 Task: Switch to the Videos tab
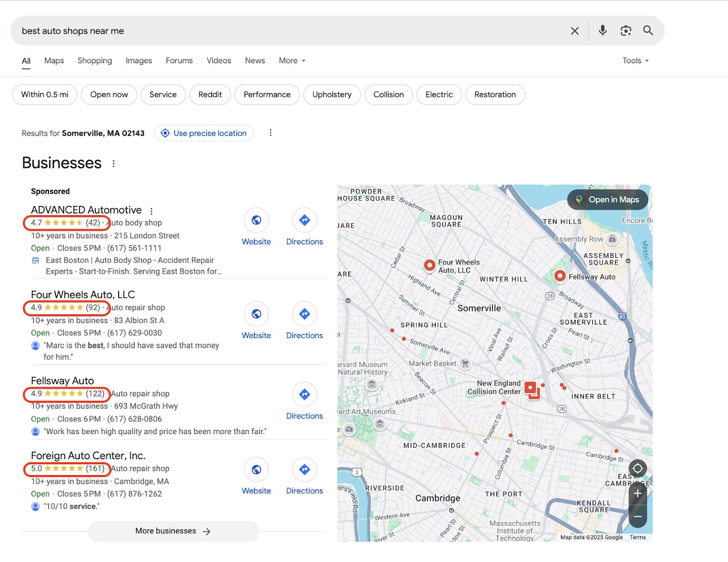[x=219, y=61]
